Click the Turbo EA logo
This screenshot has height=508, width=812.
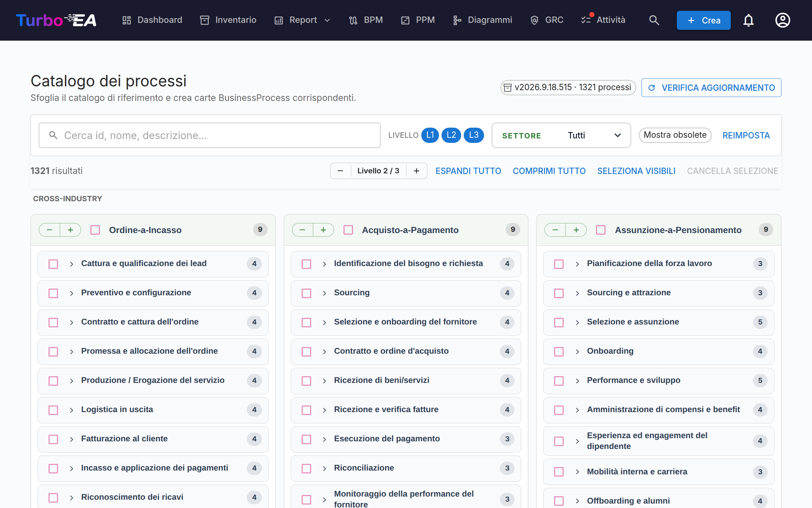tap(56, 20)
